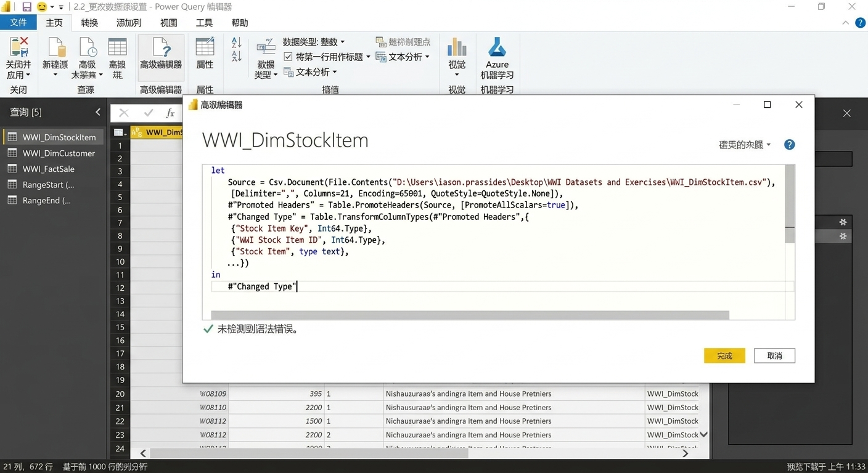The image size is (868, 473).
Task: Click the Azure Machine Learning icon
Action: coord(497,47)
